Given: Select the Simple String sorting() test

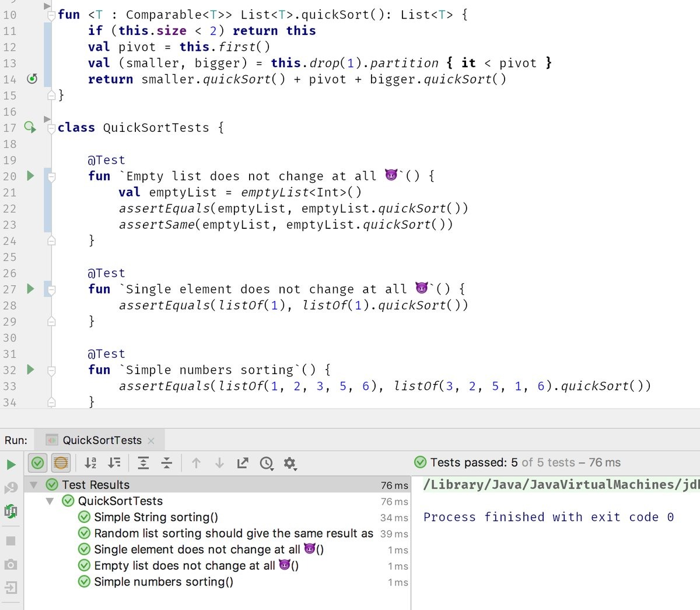Looking at the screenshot, I should [156, 517].
